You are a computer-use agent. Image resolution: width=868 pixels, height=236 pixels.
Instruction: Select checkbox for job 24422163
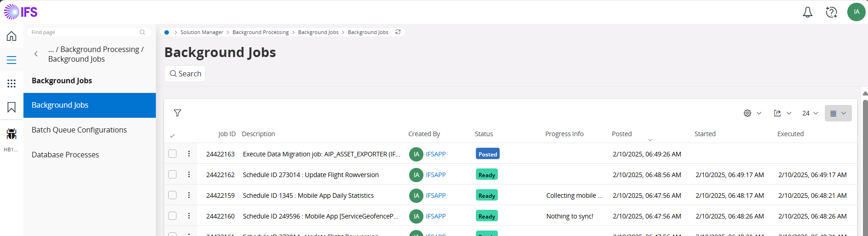coord(172,154)
